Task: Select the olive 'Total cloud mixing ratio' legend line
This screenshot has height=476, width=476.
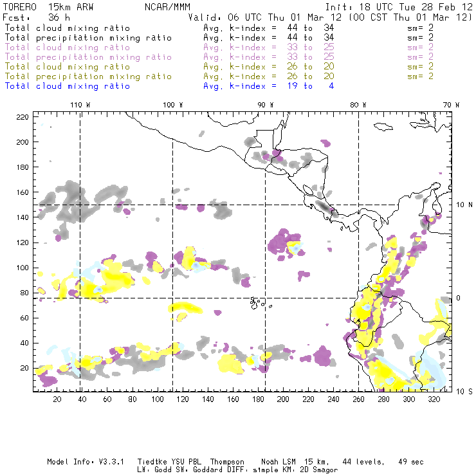Action: pyautogui.click(x=68, y=66)
